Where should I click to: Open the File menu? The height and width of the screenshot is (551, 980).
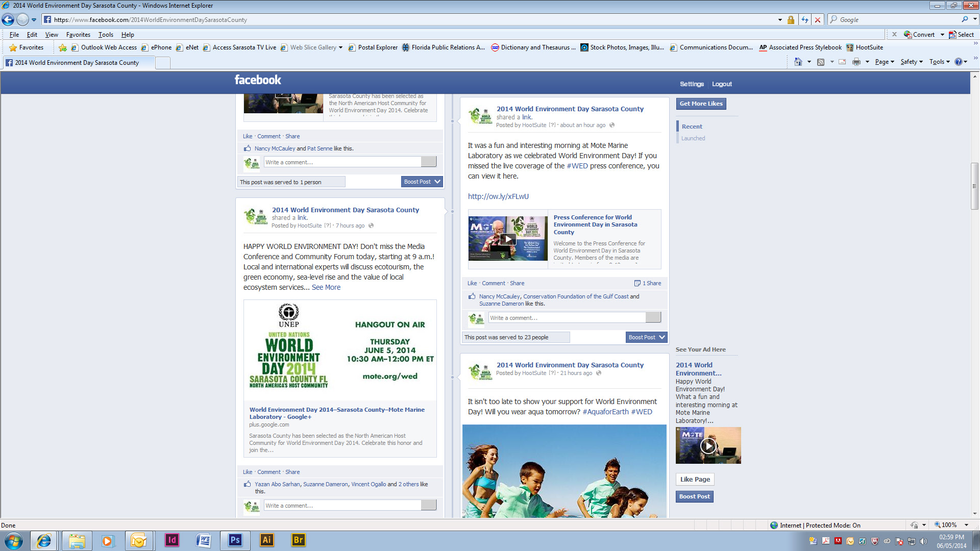14,35
